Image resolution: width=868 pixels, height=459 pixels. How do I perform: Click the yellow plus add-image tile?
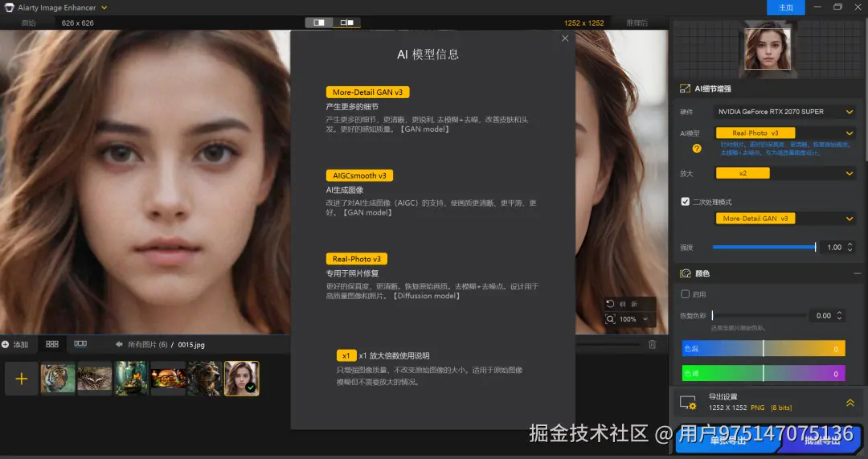point(22,379)
